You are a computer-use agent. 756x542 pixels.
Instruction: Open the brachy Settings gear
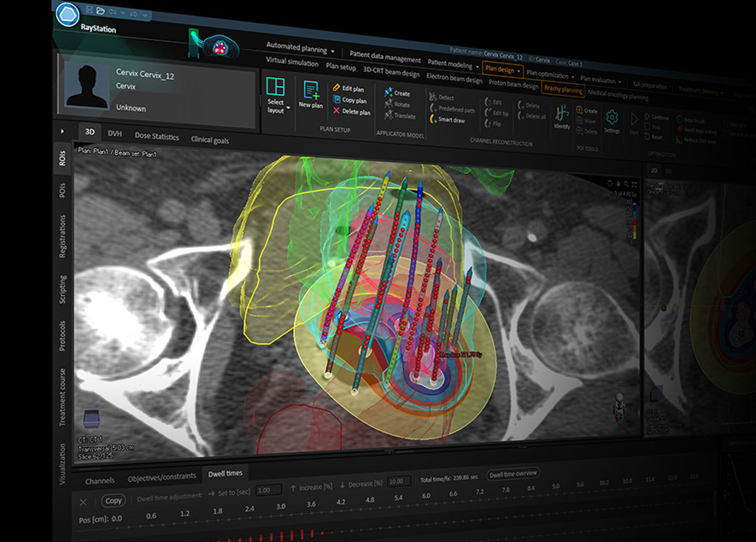tap(612, 118)
